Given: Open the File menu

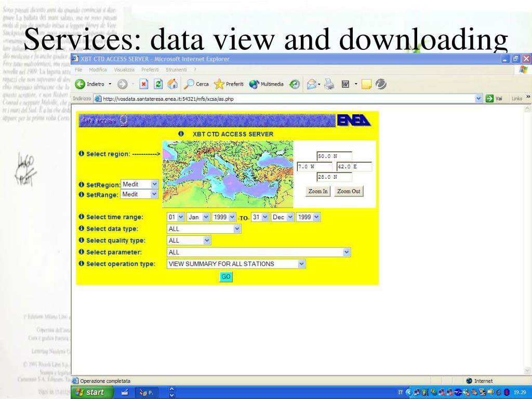Looking at the screenshot, I should tap(78, 70).
